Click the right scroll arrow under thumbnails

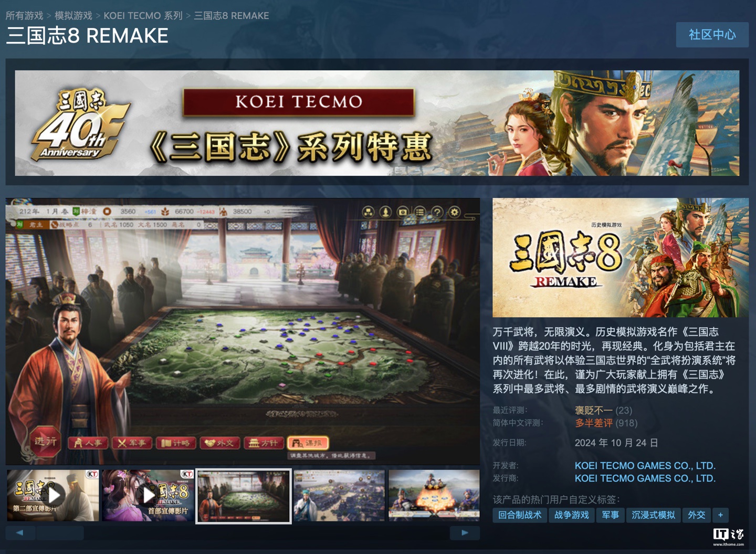pos(465,532)
